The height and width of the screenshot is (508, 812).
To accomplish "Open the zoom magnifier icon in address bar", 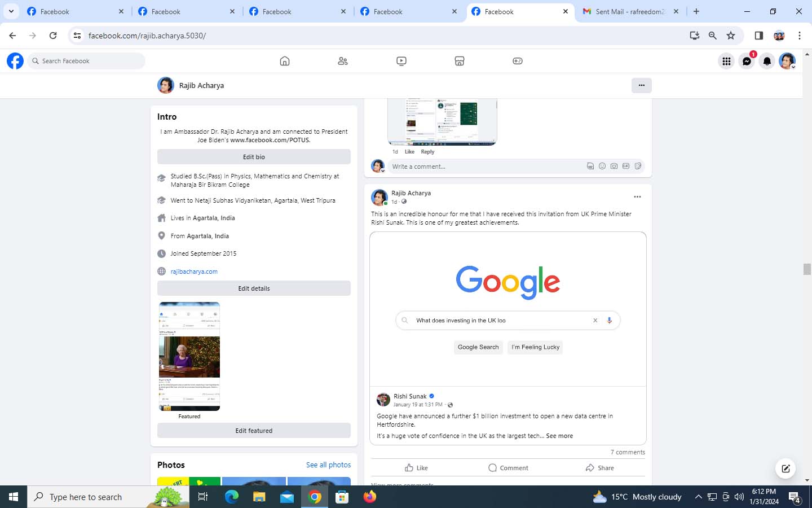I will pos(713,36).
